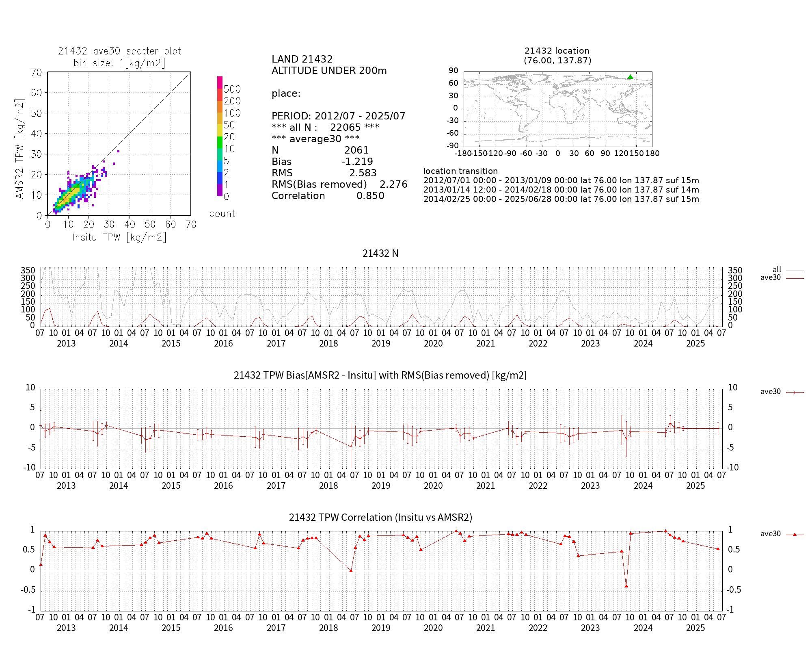812x650 pixels.
Task: Click the green segment of count colorbar
Action: pyautogui.click(x=220, y=143)
